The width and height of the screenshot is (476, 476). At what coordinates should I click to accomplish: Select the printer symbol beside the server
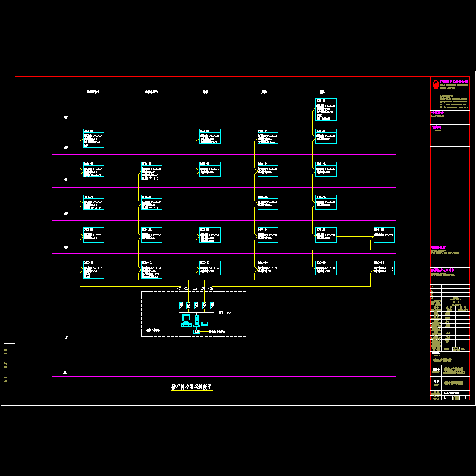click(204, 324)
